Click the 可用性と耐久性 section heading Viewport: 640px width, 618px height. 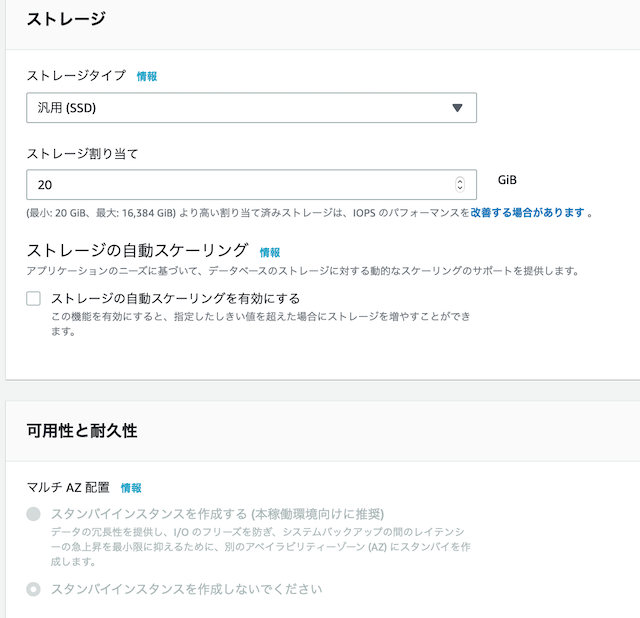click(82, 431)
